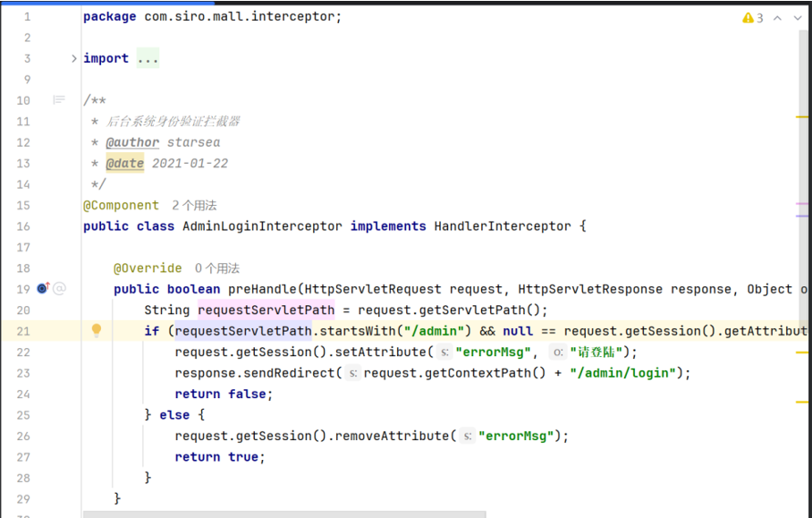This screenshot has width=812, height=518.
Task: Click the pink marker on error stripe
Action: pyautogui.click(x=801, y=204)
